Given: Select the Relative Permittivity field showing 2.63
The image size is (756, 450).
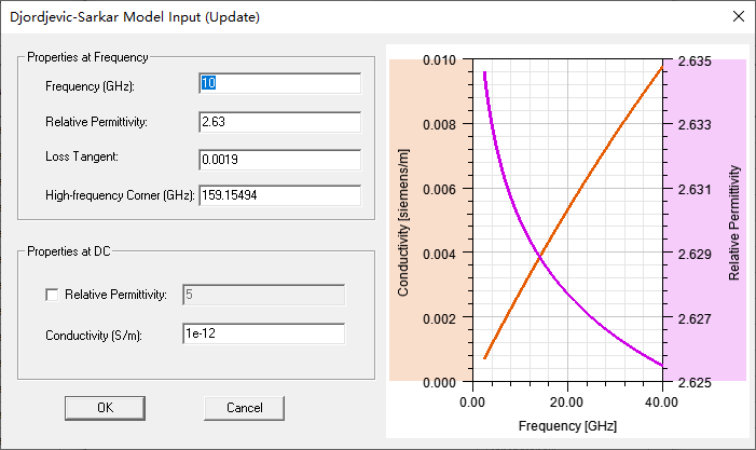Looking at the screenshot, I should coord(280,122).
